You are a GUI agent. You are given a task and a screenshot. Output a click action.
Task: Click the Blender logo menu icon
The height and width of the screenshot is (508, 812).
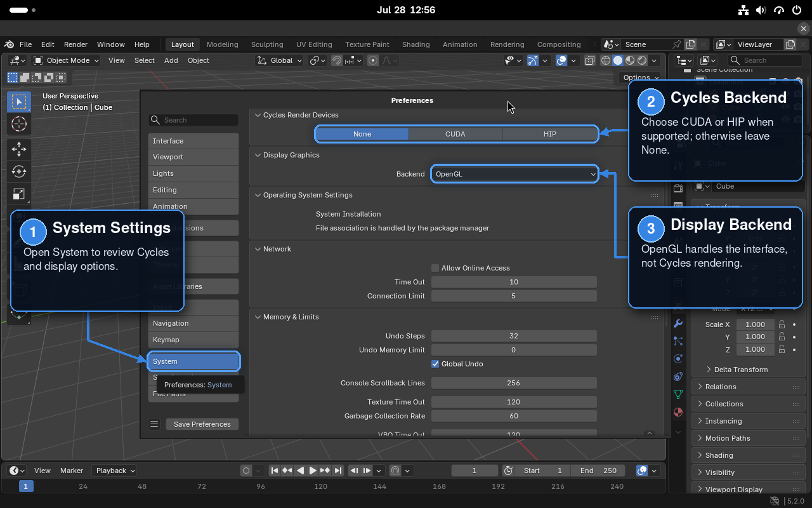tap(9, 44)
